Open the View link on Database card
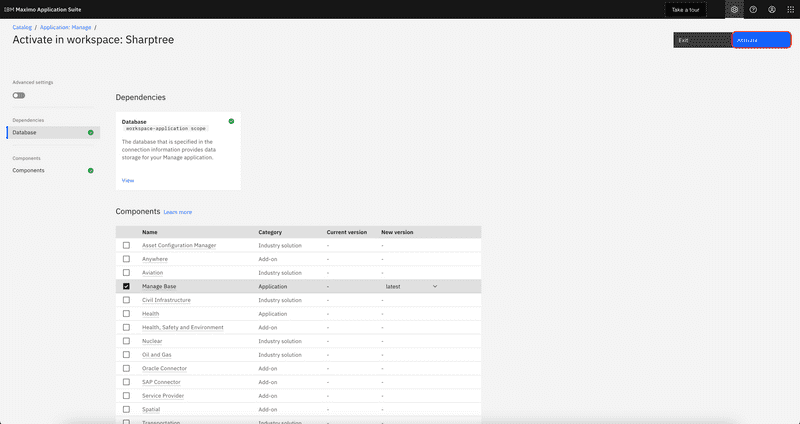This screenshot has height=424, width=800. pos(128,181)
